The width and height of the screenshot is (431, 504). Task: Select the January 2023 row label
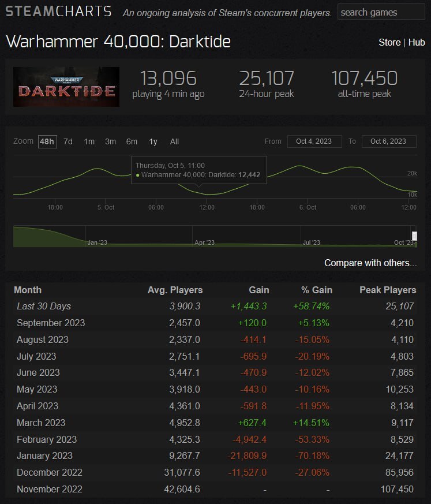[44, 456]
